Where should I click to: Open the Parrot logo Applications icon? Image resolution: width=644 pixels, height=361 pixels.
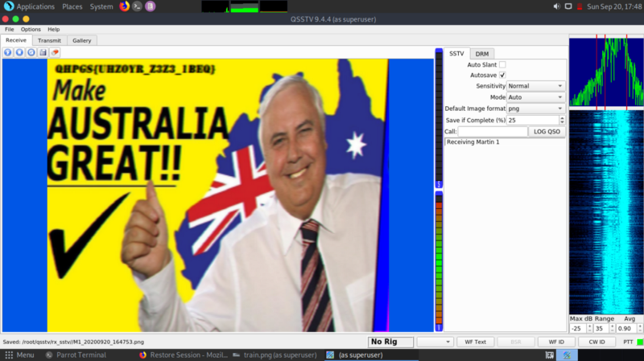click(x=9, y=6)
